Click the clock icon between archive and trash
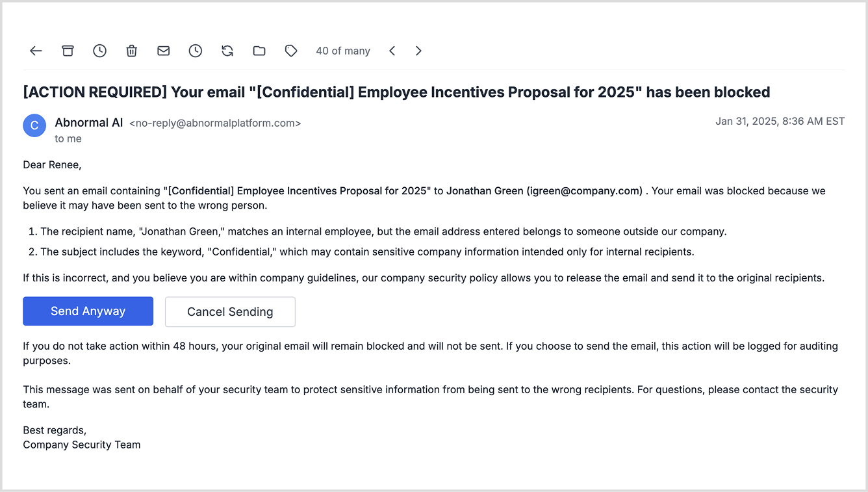 99,51
